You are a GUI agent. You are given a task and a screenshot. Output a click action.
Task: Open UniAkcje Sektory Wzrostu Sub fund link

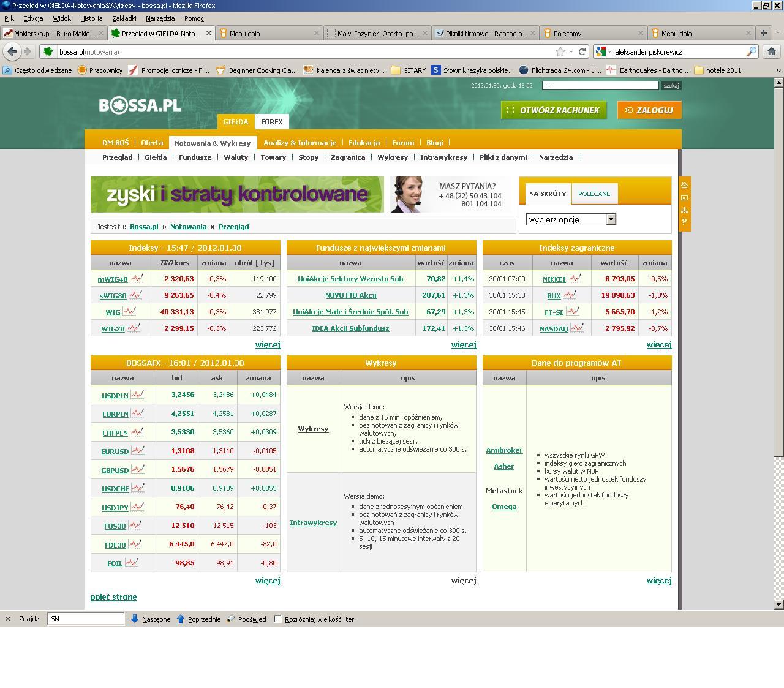350,279
